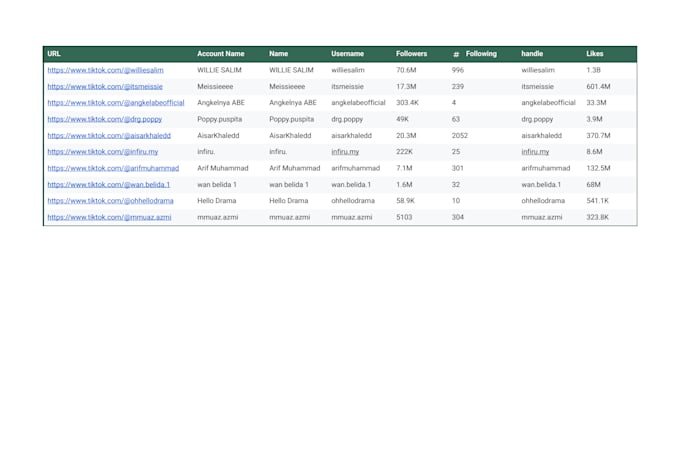Click the Name column header
This screenshot has height=459, width=680.
click(278, 54)
